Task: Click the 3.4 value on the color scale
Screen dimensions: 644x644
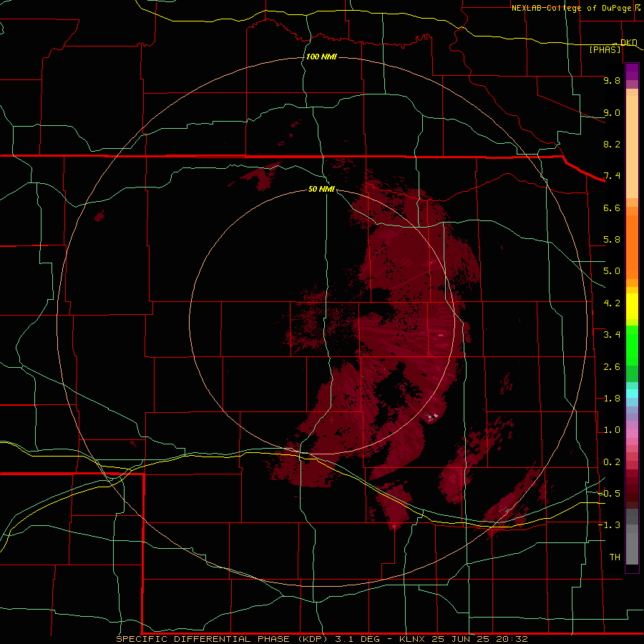Action: pos(612,335)
